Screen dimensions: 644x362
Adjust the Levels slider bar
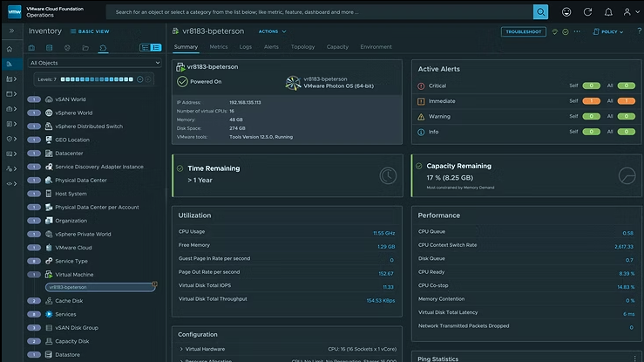pos(96,79)
